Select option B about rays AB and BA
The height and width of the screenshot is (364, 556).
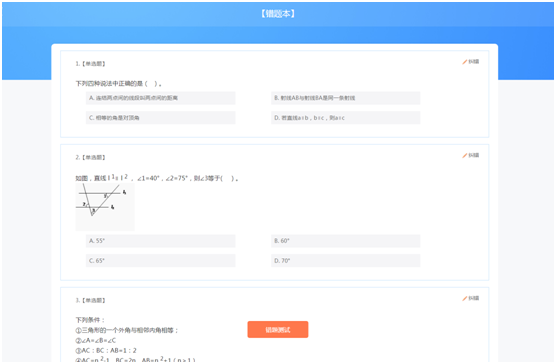(x=345, y=98)
